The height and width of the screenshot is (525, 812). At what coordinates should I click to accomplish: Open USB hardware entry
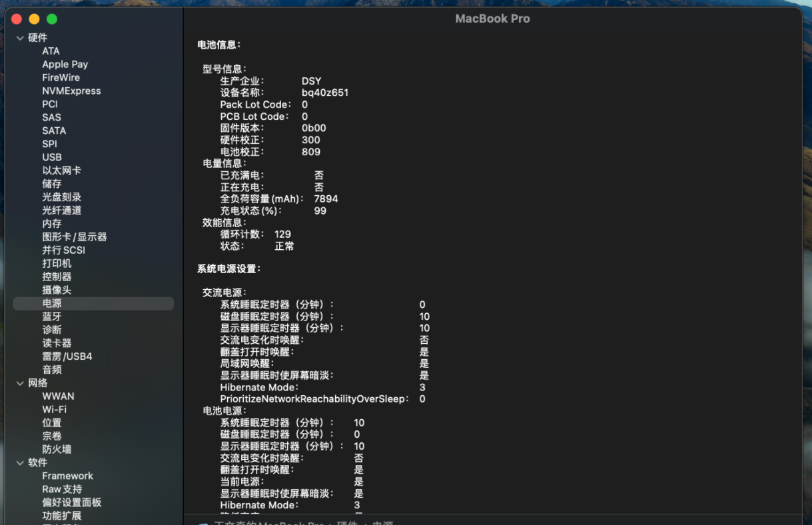pos(52,157)
